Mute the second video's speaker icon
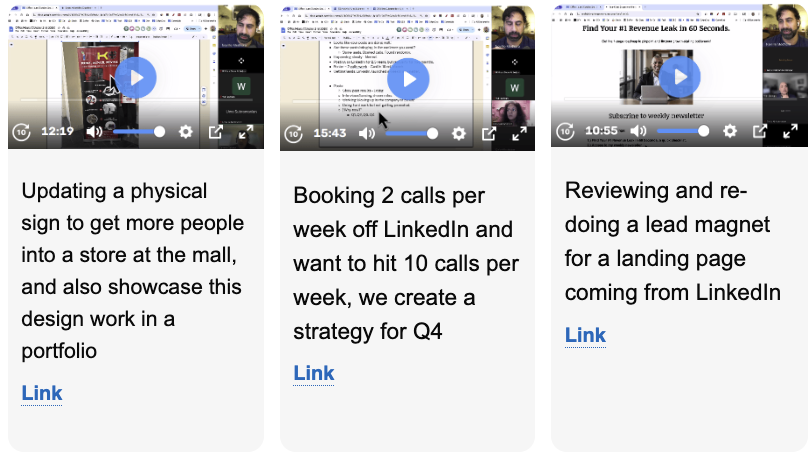Viewport: 810px width, 462px height. (366, 132)
